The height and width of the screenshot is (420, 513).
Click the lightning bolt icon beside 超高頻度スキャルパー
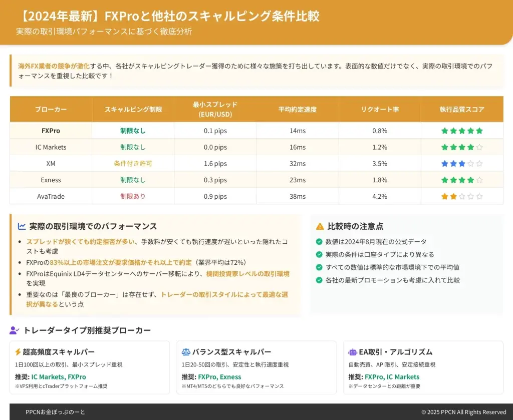pyautogui.click(x=18, y=352)
